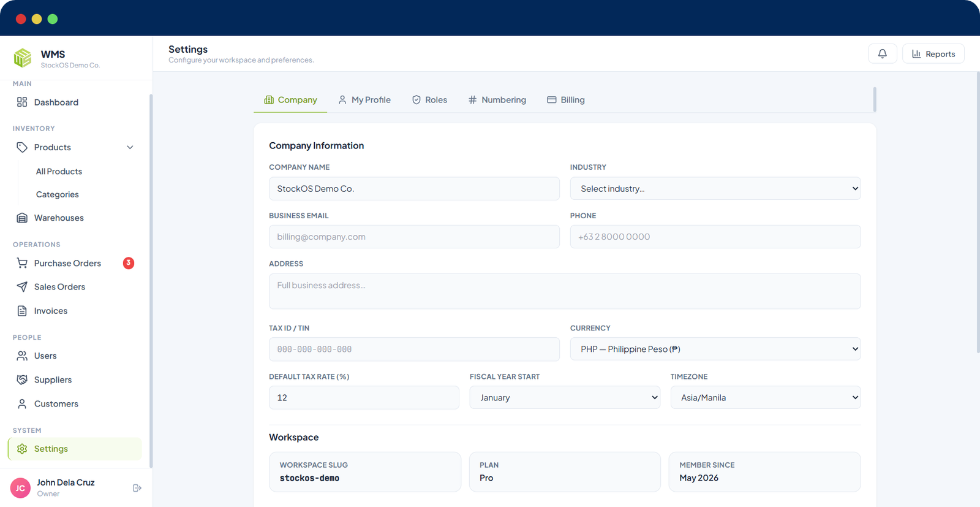Viewport: 980px width, 507px height.
Task: Click the Tax ID / TIN field
Action: click(x=414, y=349)
